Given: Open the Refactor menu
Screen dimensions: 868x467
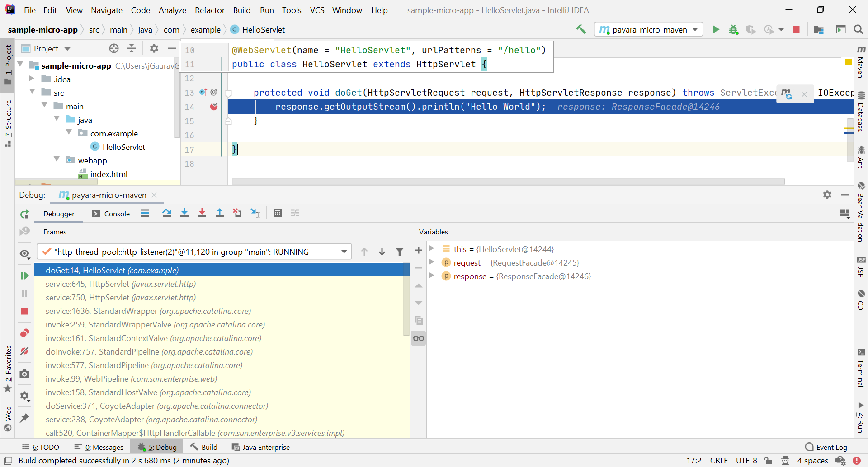Looking at the screenshot, I should point(209,10).
